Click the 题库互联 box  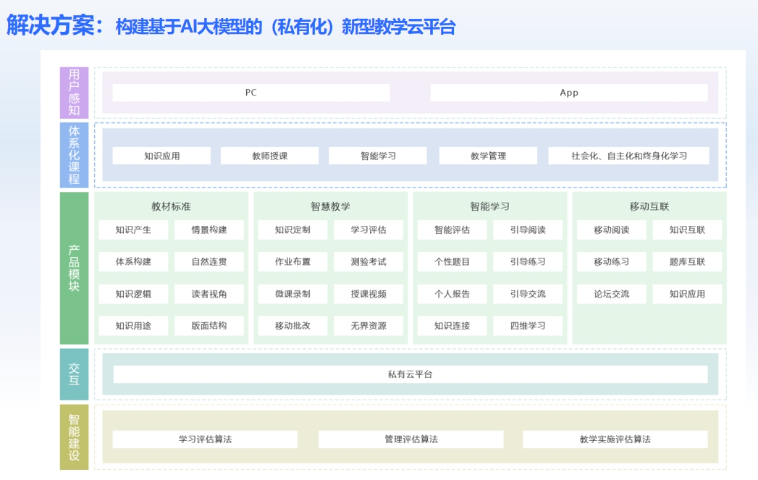tap(687, 262)
